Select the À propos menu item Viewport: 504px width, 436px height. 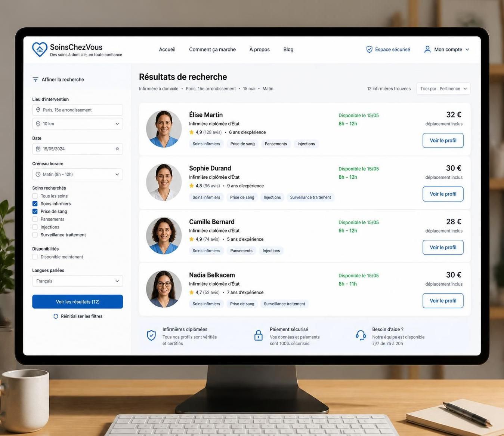259,49
